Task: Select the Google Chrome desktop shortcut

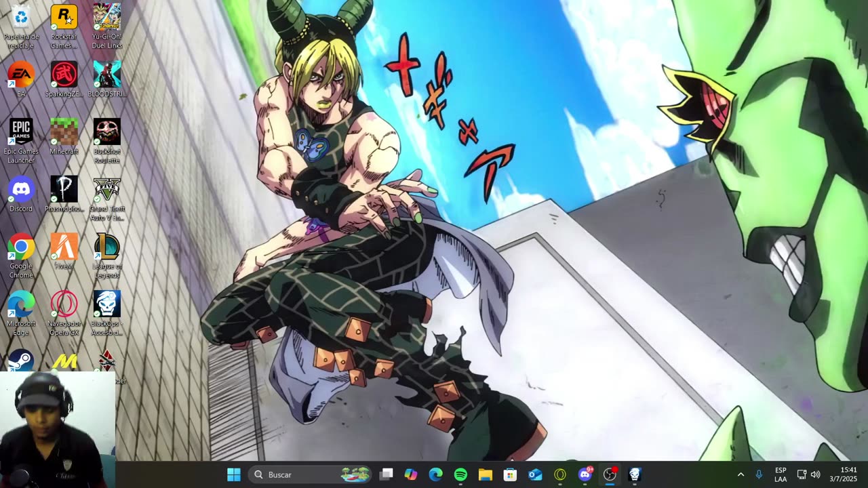Action: pyautogui.click(x=21, y=256)
